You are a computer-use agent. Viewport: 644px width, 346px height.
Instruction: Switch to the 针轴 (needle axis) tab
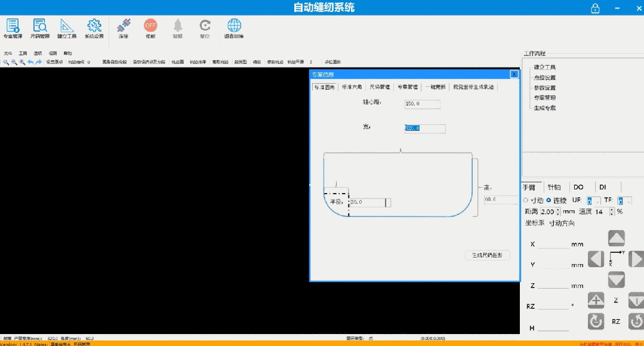point(554,187)
